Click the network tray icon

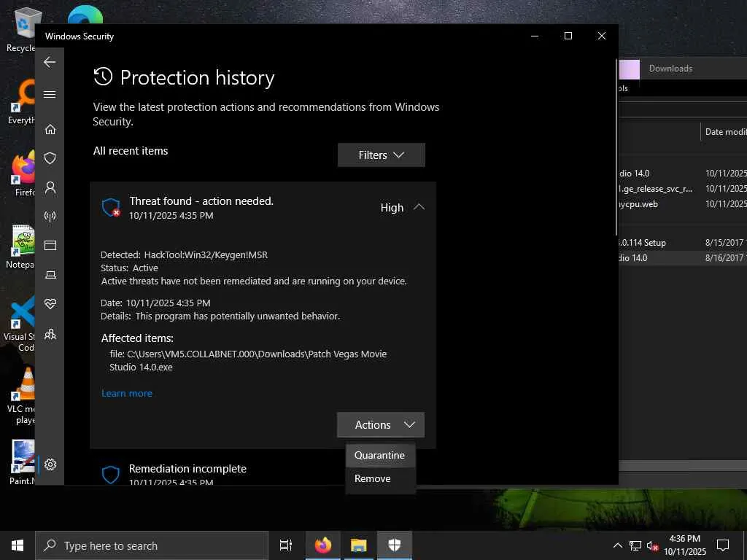coord(635,545)
